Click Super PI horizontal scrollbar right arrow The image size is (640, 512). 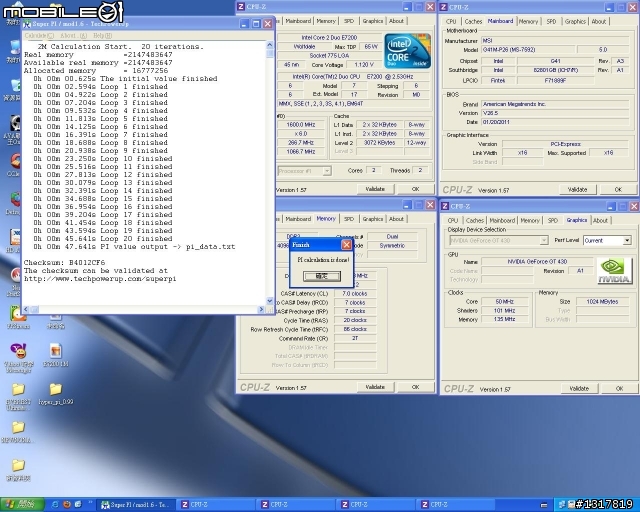[x=262, y=309]
